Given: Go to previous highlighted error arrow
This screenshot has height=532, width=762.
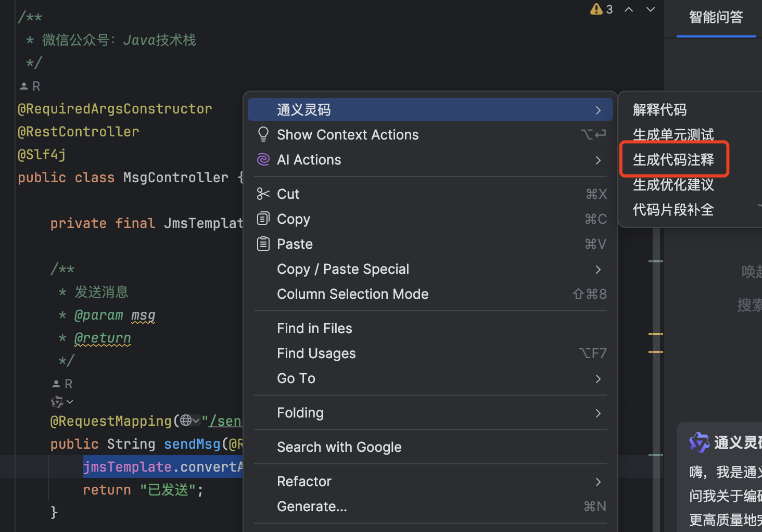Looking at the screenshot, I should pos(629,9).
